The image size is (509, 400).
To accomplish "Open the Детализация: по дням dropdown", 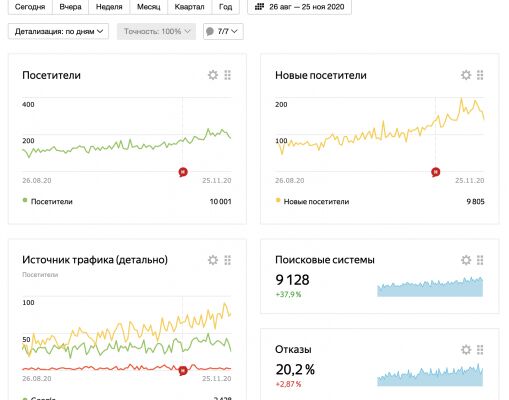I will tap(58, 31).
